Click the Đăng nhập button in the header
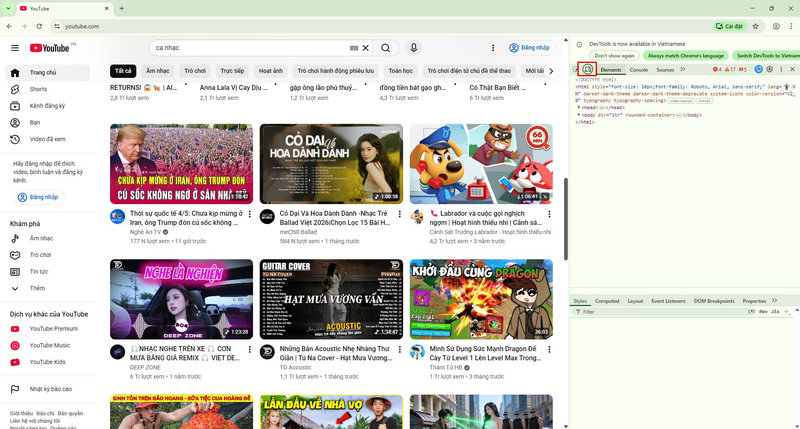Viewport: 800px width, 429px height. click(x=530, y=48)
